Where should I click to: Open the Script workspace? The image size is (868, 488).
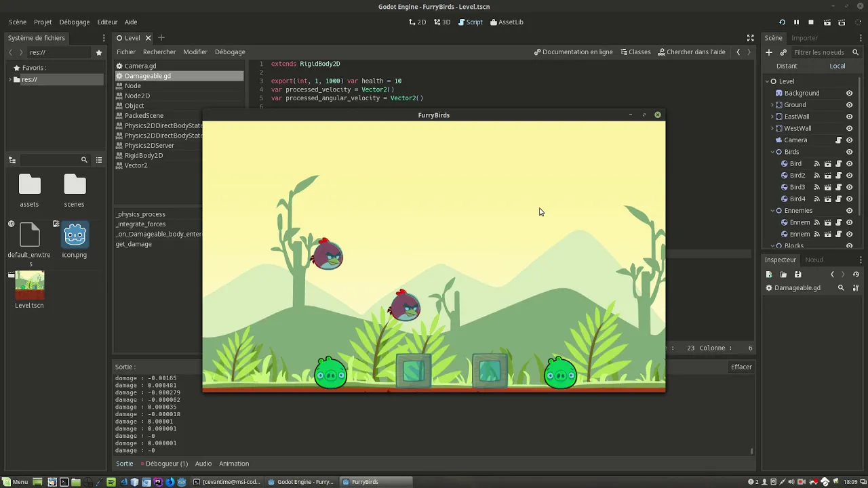(x=471, y=22)
